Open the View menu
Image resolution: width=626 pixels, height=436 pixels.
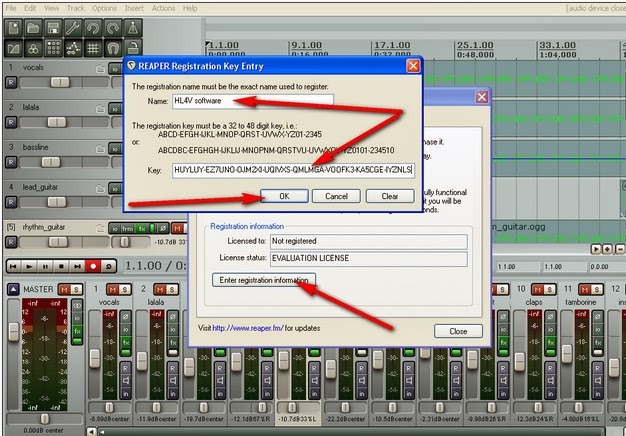pos(52,8)
